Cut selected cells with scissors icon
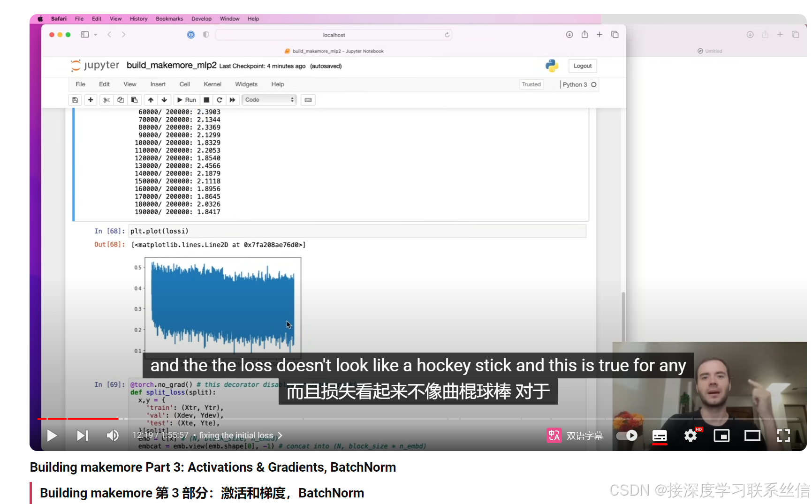This screenshot has height=504, width=812. pyautogui.click(x=106, y=100)
